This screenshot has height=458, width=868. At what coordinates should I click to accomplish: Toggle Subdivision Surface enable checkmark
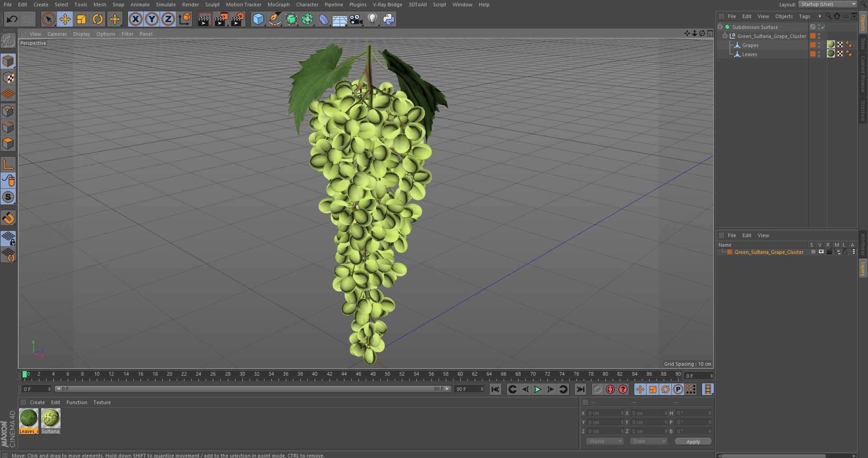coord(823,27)
